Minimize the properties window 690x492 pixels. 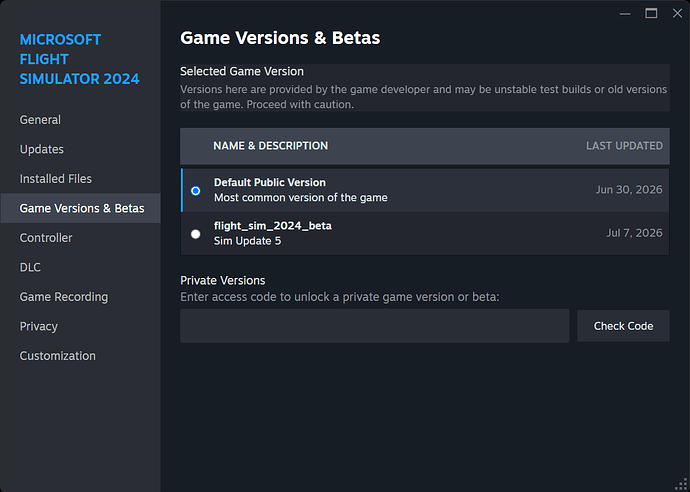click(x=625, y=14)
